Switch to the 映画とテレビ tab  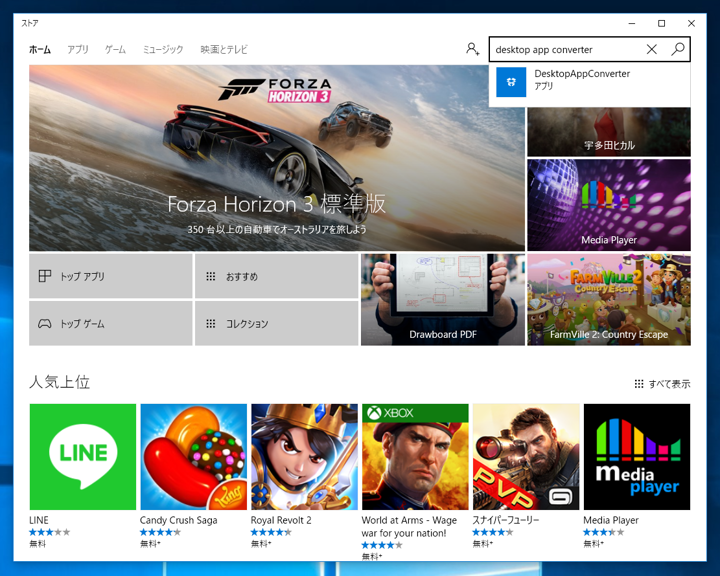[224, 49]
